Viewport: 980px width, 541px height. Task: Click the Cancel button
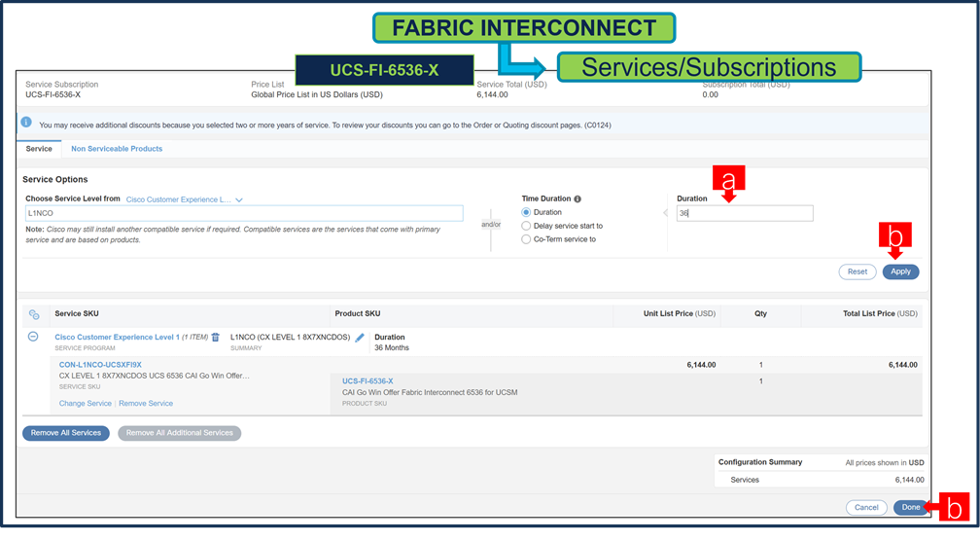[x=866, y=507]
